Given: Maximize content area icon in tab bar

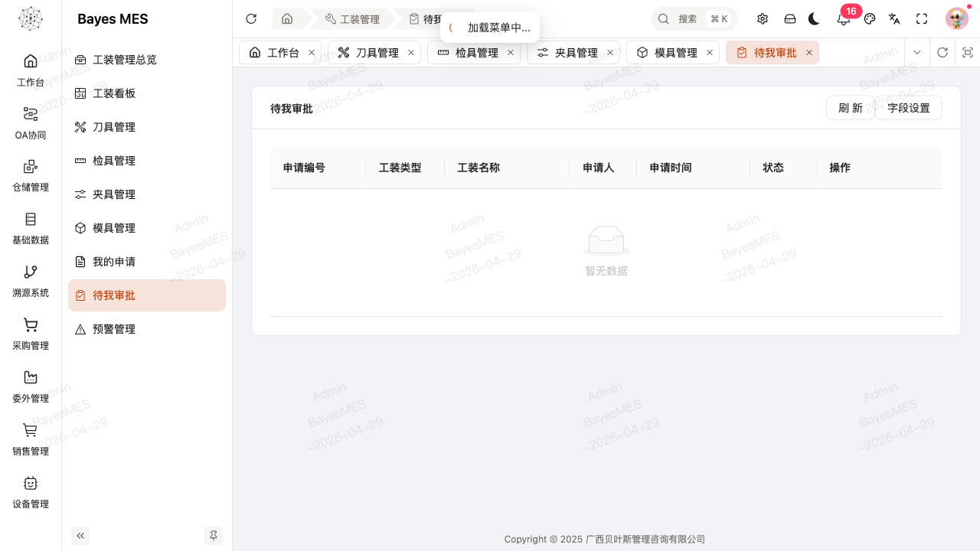Looking at the screenshot, I should click(968, 53).
